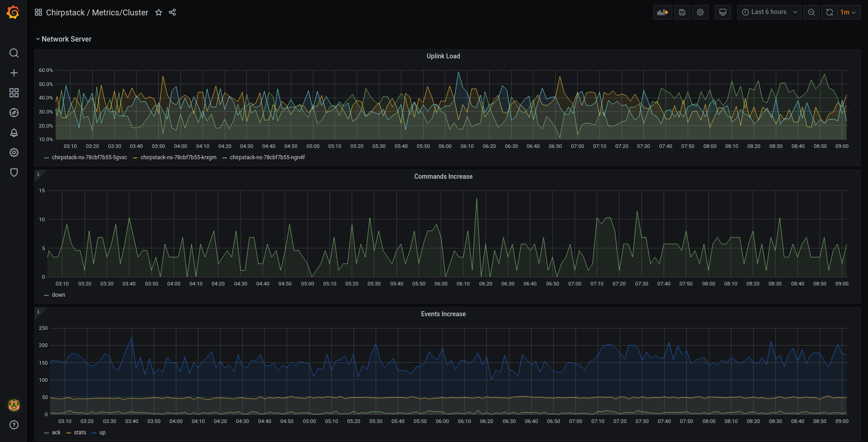Open the Commands Increase panel title menu
This screenshot has width=868, height=442.
click(x=443, y=176)
